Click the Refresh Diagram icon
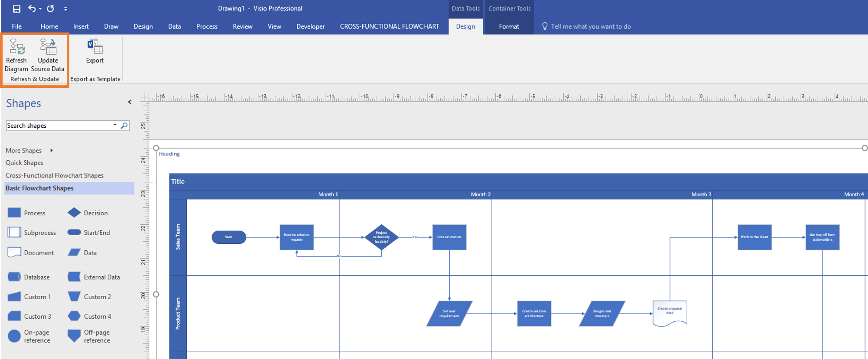Screen dimensions: 868x359 pyautogui.click(x=17, y=46)
